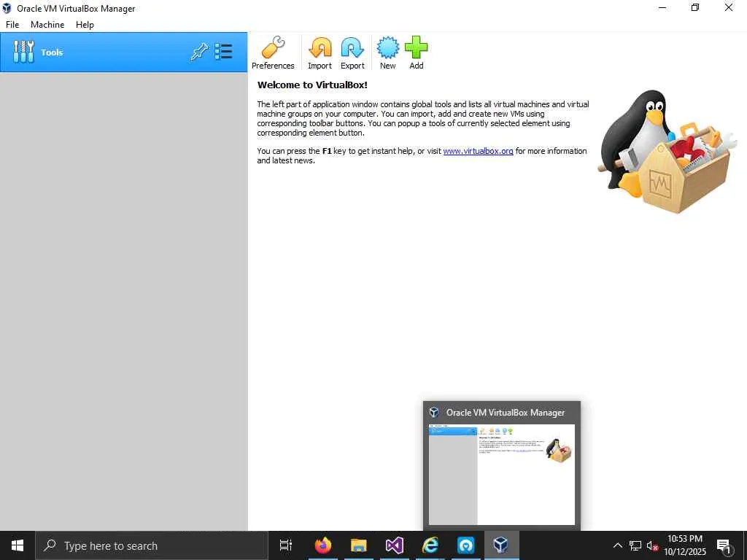Open the Tools list menu icon

[223, 52]
